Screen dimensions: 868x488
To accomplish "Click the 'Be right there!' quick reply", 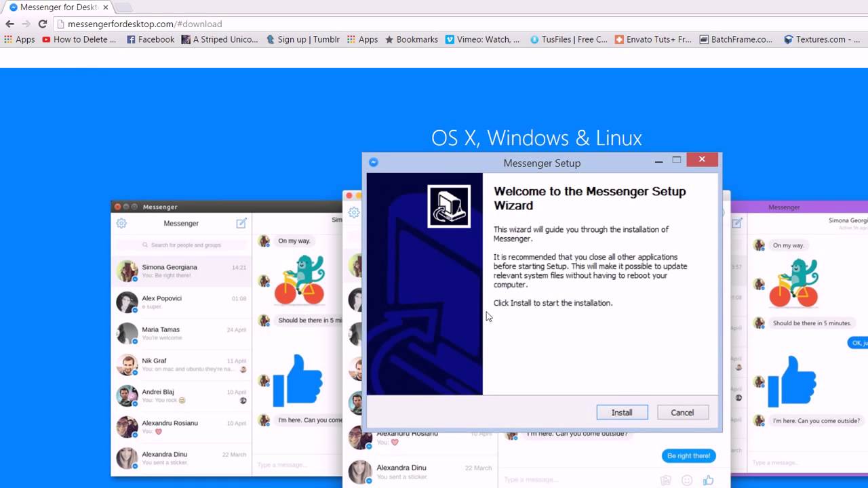I will pyautogui.click(x=688, y=455).
